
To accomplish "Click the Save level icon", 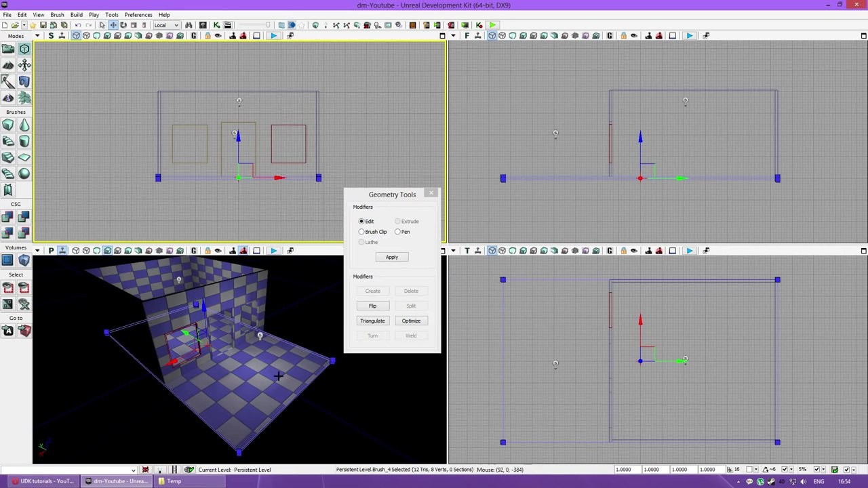I will (x=43, y=25).
